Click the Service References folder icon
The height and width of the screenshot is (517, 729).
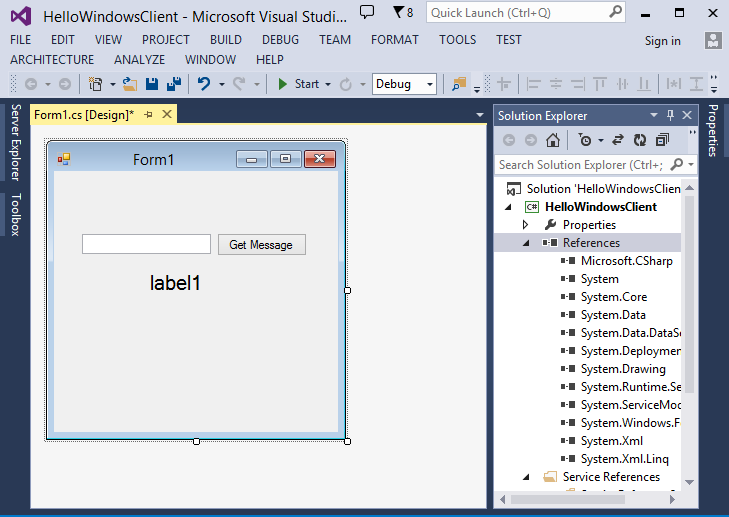[x=550, y=477]
